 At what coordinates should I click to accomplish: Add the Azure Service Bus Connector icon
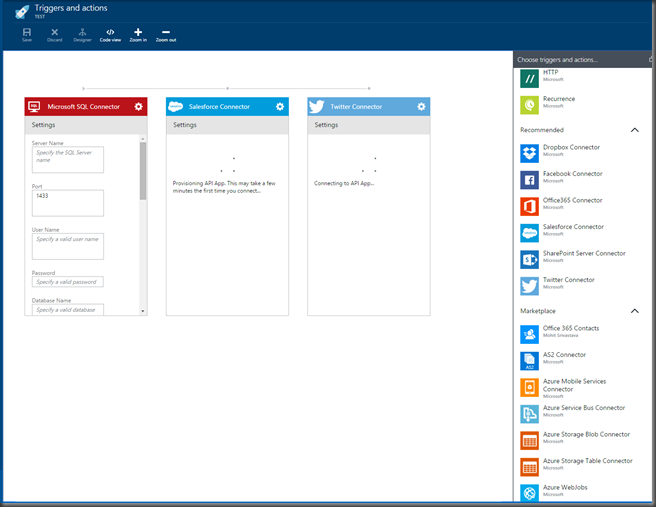pos(529,414)
